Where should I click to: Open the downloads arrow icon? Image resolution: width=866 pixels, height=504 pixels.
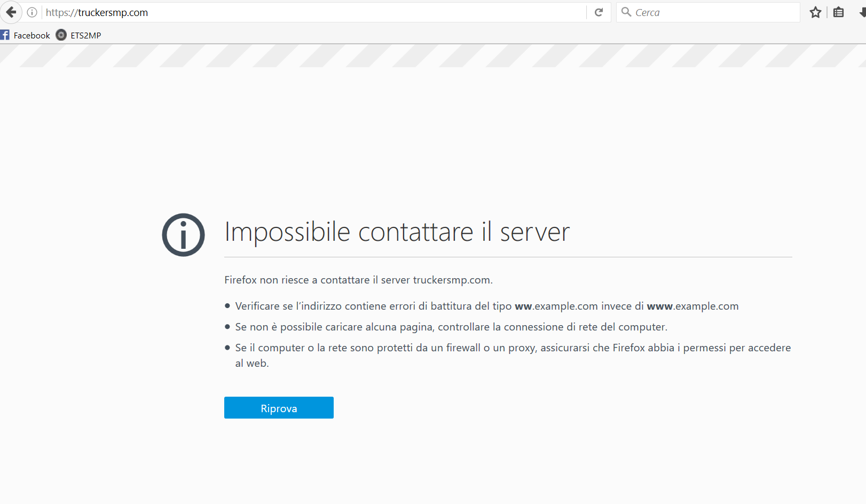tap(861, 12)
